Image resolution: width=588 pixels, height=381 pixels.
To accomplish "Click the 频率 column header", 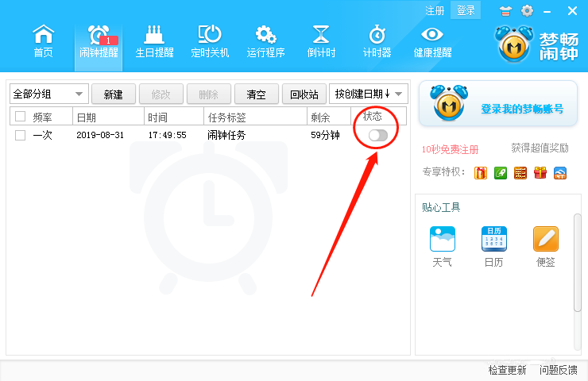I will tap(42, 117).
